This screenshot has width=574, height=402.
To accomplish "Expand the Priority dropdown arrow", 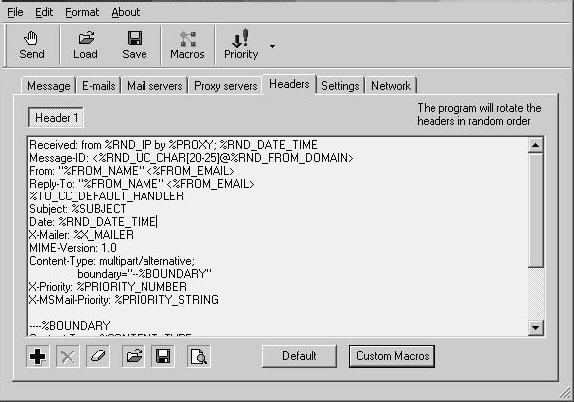I will [272, 46].
